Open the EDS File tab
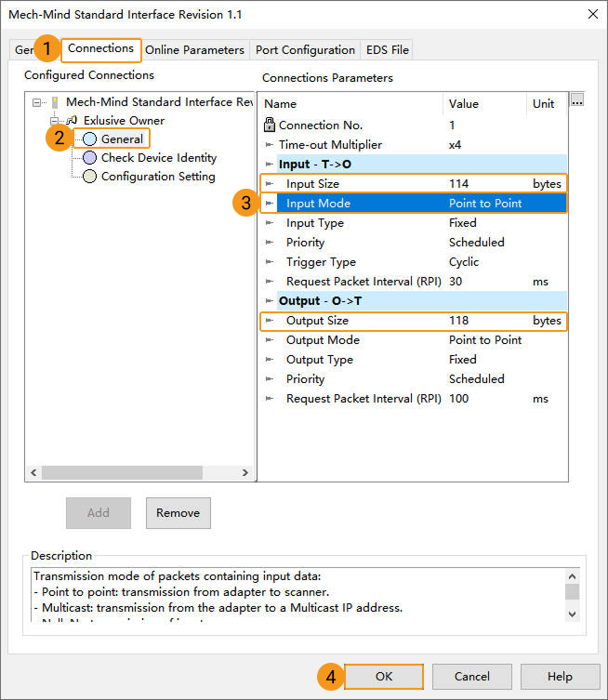 [388, 50]
